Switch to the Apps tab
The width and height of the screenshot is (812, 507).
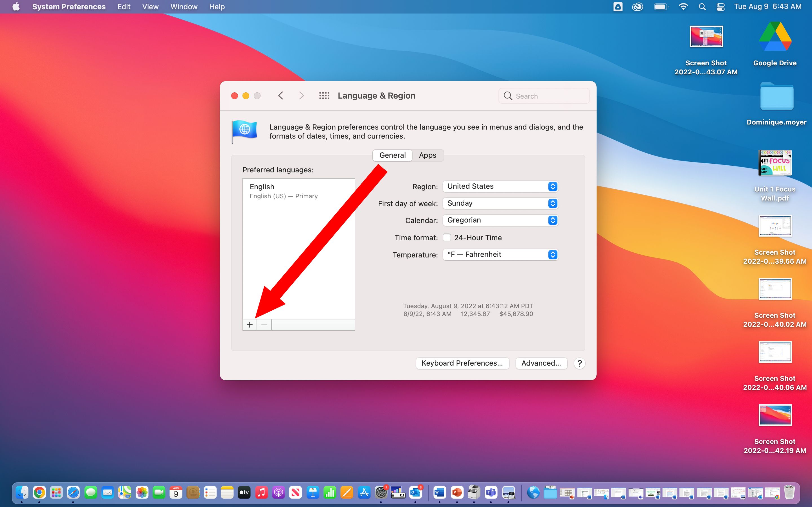427,155
